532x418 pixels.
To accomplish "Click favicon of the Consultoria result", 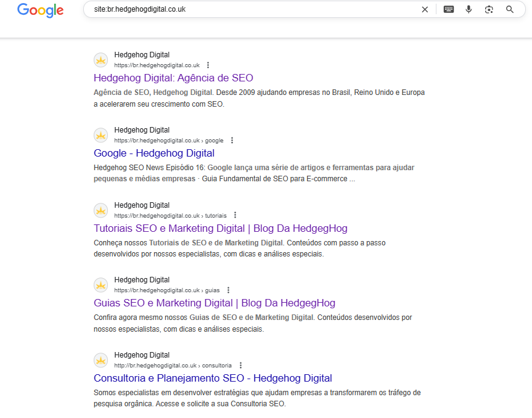I will tap(100, 360).
